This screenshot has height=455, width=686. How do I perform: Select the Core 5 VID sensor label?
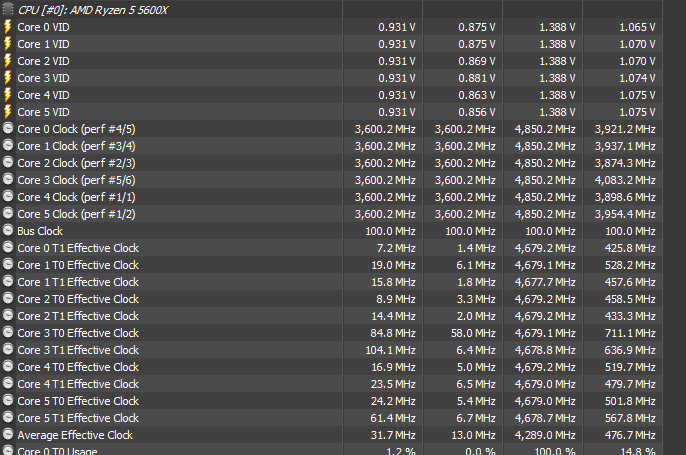point(43,112)
